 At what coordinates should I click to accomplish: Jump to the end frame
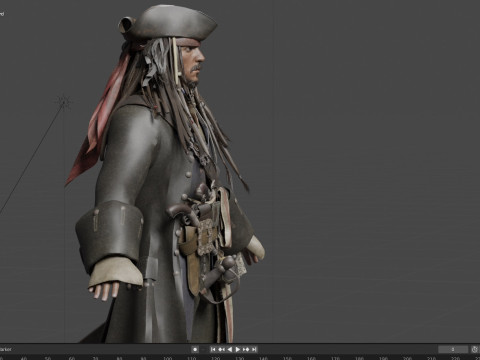[x=254, y=349]
